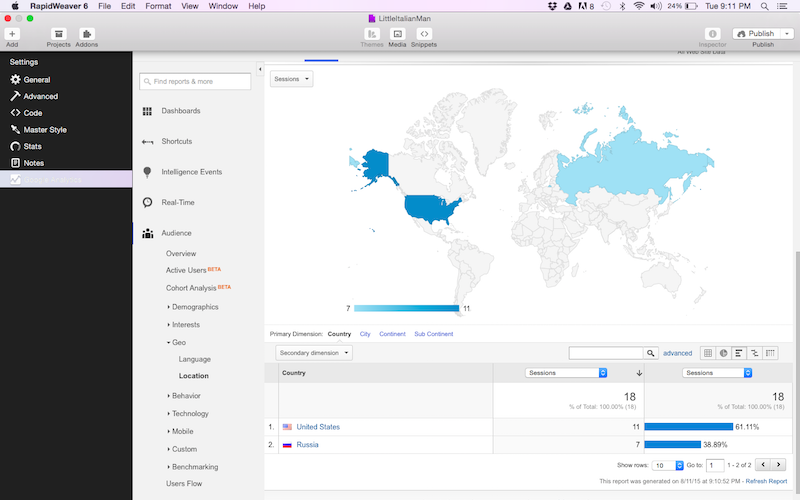Expand the Demographics section

point(169,306)
